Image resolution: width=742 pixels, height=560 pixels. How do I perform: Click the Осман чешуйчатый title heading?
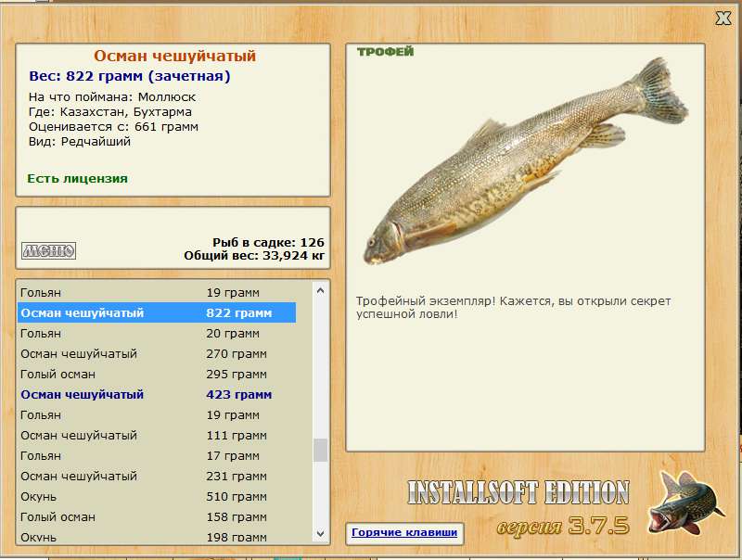174,56
